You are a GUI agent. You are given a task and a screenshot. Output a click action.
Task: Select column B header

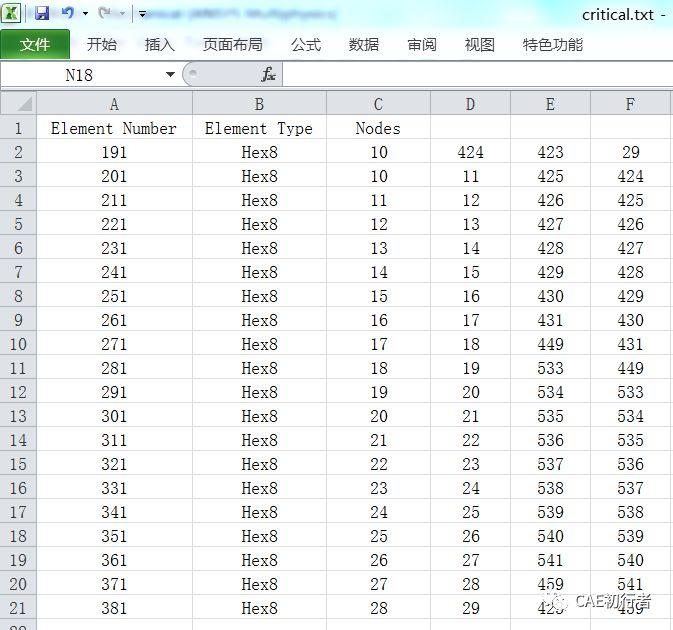[259, 104]
